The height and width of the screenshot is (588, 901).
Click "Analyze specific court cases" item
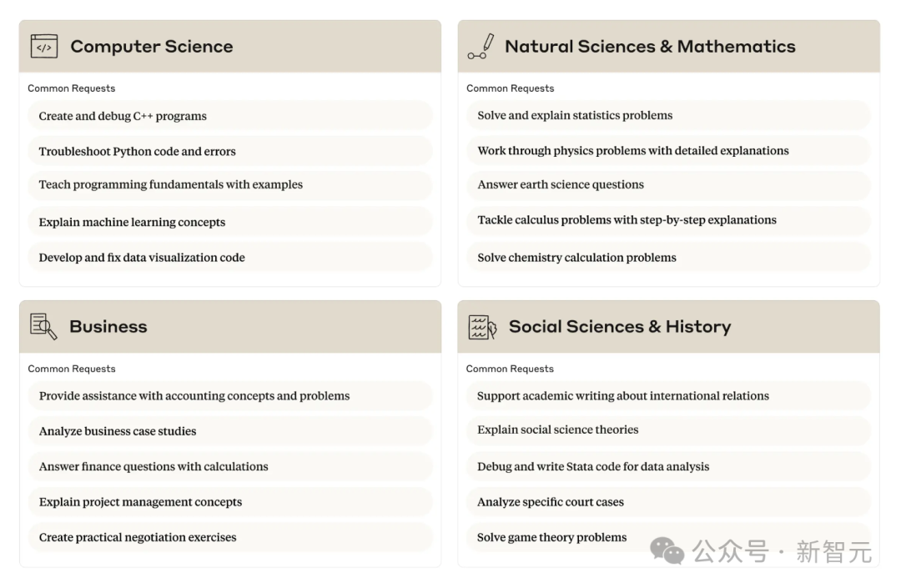(x=551, y=502)
